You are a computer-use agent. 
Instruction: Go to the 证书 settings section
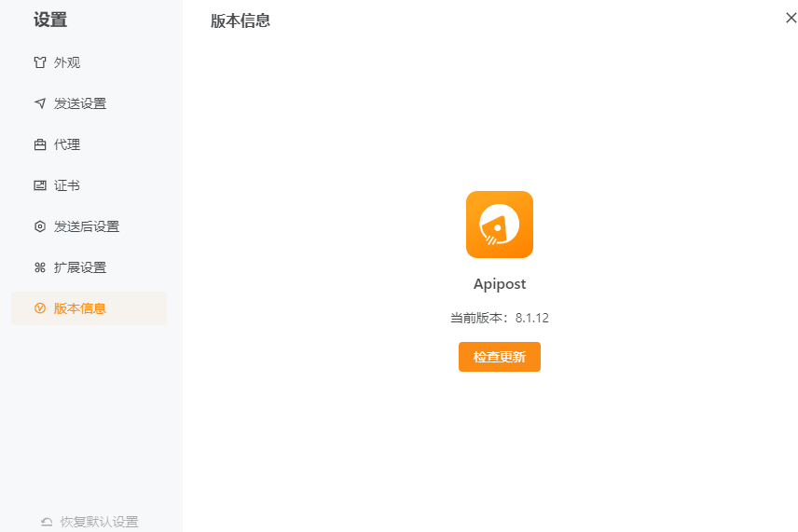89,185
